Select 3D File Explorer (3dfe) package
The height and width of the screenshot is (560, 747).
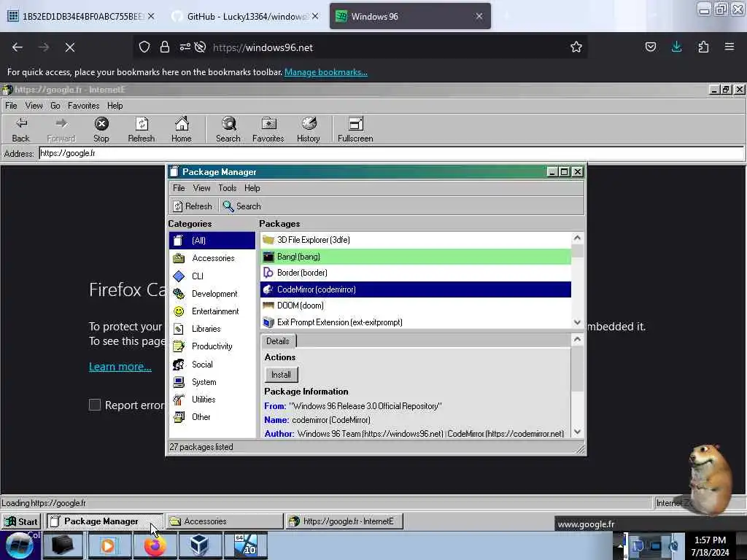[x=415, y=240]
